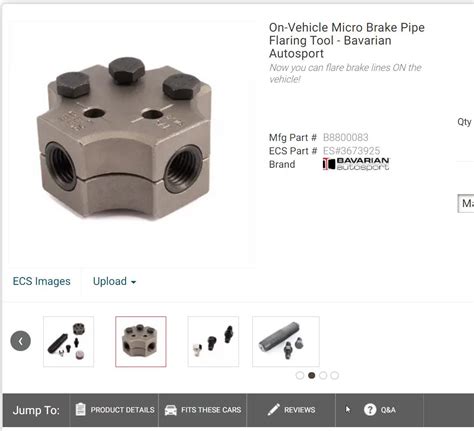The height and width of the screenshot is (431, 474).
Task: Select the second carousel page dot
Action: coord(311,375)
